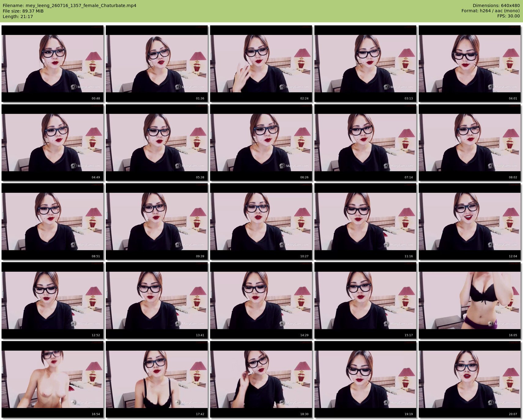
Task: Open the video frame at 19:19
Action: [365, 379]
